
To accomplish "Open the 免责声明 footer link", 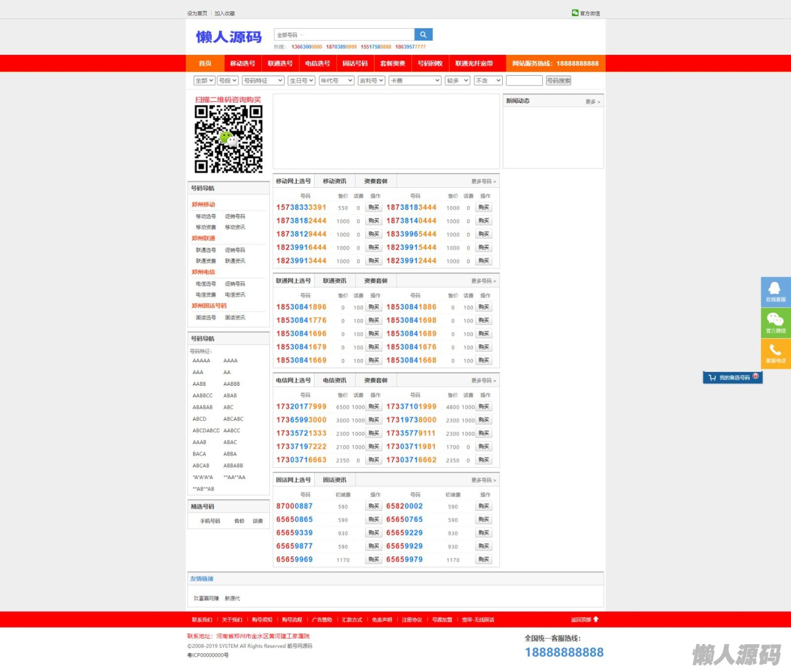I will coord(382,620).
